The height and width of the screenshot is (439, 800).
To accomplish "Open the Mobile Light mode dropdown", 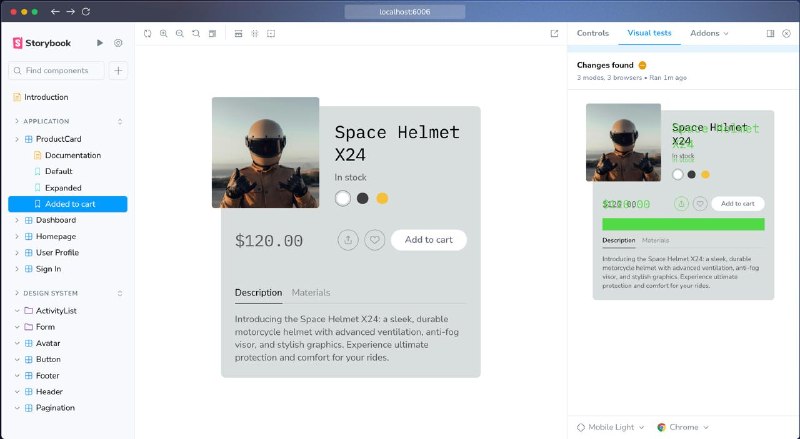I will [610, 427].
